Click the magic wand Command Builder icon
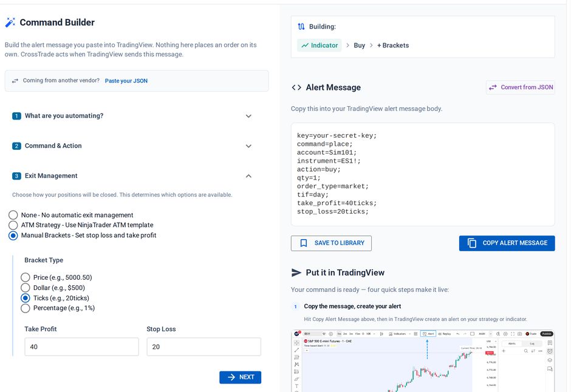 (10, 22)
